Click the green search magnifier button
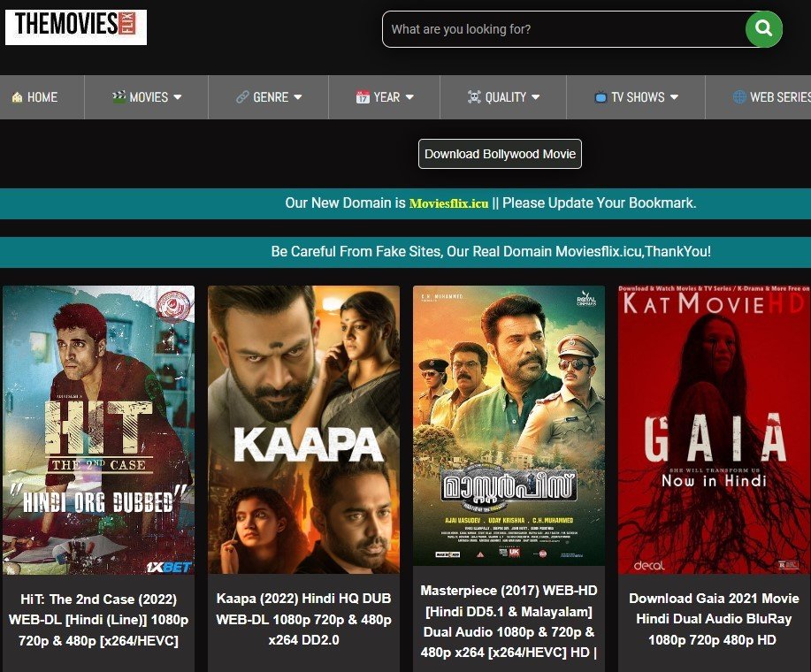Viewport: 811px width, 672px height. tap(763, 29)
